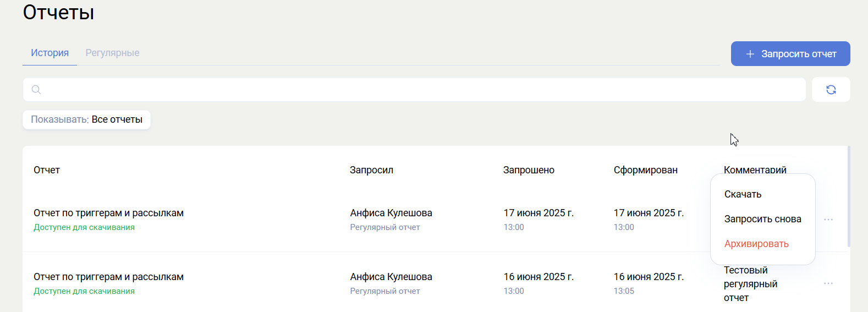The width and height of the screenshot is (868, 312).
Task: Expand the Показывать: Все отчеты filter
Action: click(86, 119)
